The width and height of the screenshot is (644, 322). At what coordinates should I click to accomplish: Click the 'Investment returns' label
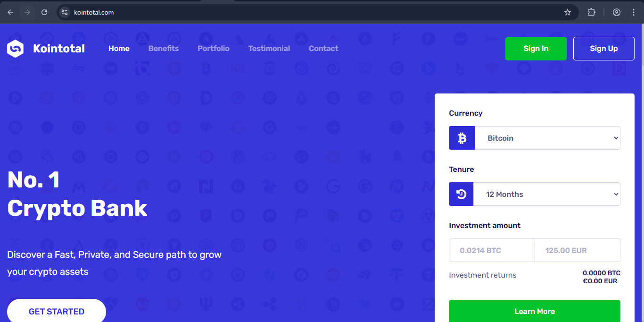tap(483, 275)
